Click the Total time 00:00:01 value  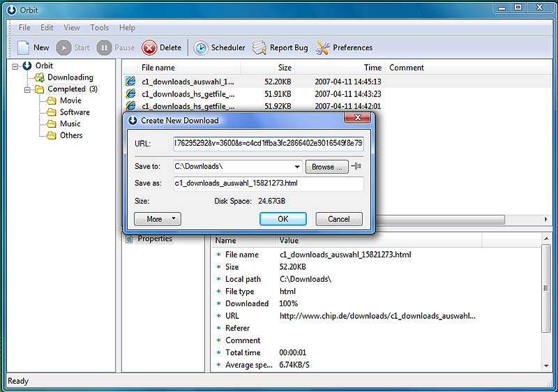292,352
